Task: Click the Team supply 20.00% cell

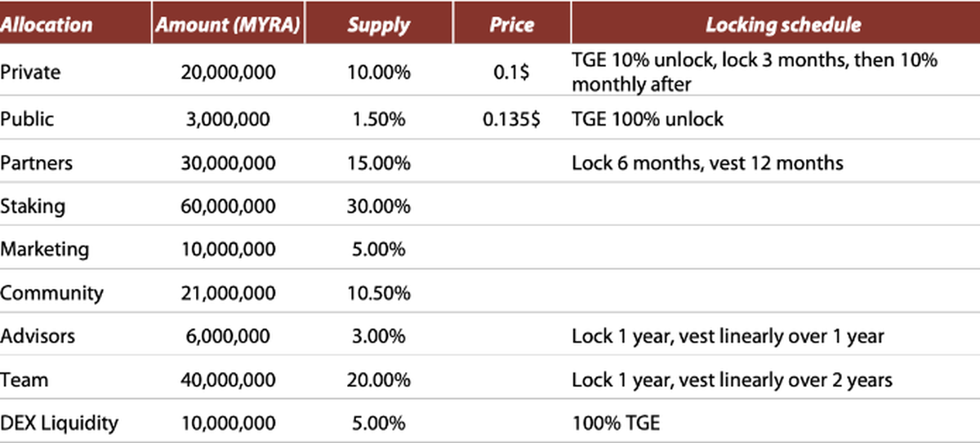Action: 378,379
